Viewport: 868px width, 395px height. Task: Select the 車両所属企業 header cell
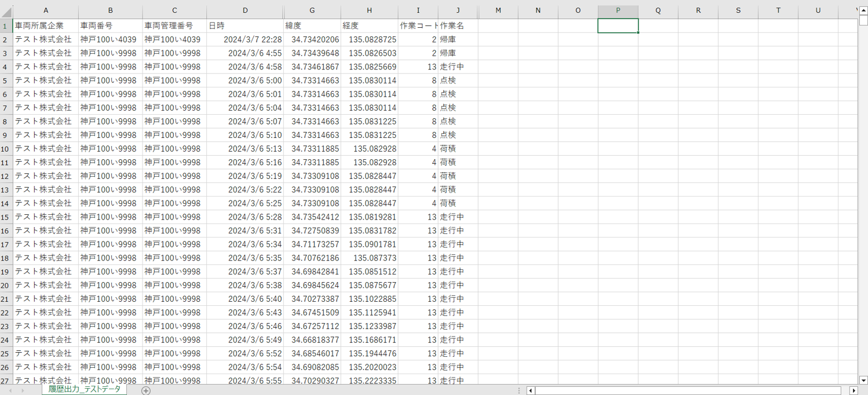[x=46, y=25]
